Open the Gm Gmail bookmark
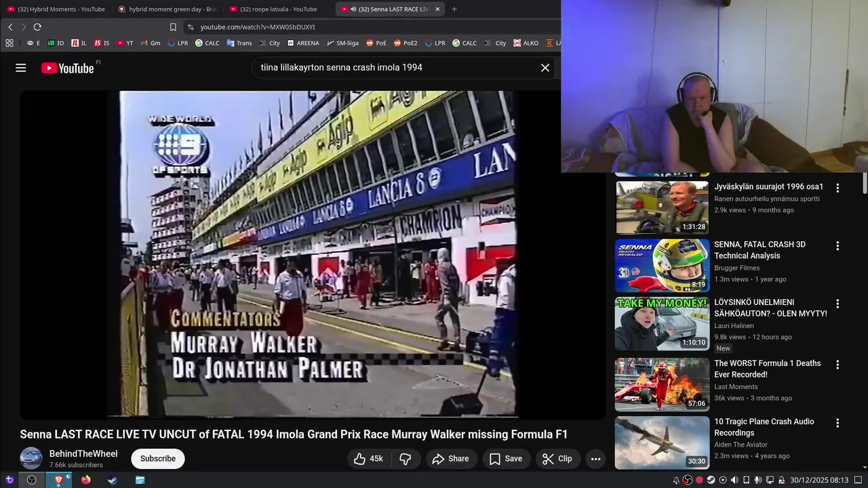Screen dimensions: 868x488 coord(151,43)
